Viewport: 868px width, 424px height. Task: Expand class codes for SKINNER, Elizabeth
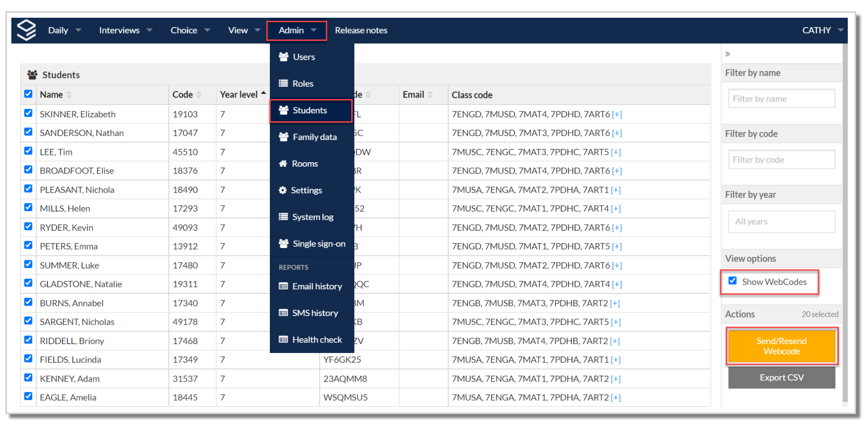(617, 114)
